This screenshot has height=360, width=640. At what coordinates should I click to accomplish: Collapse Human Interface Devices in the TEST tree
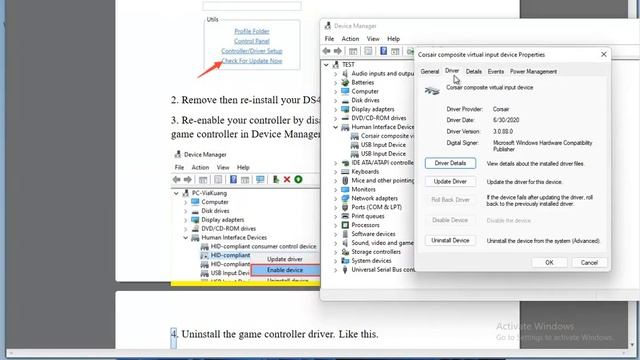pyautogui.click(x=335, y=127)
